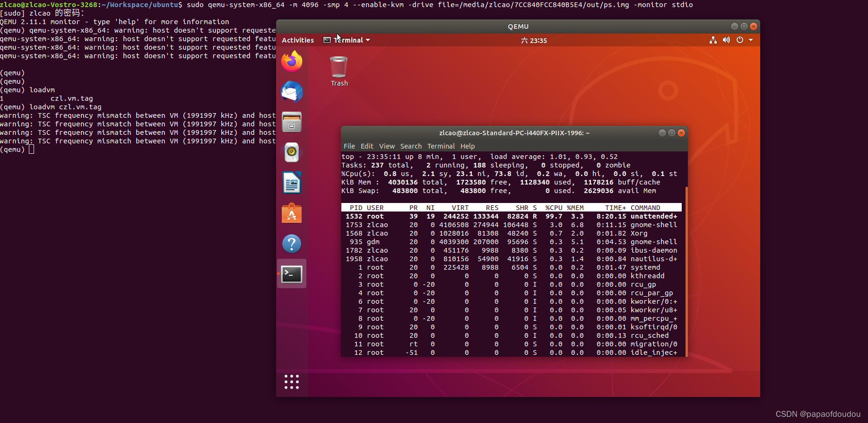Click Activities in the guest top bar

point(298,40)
